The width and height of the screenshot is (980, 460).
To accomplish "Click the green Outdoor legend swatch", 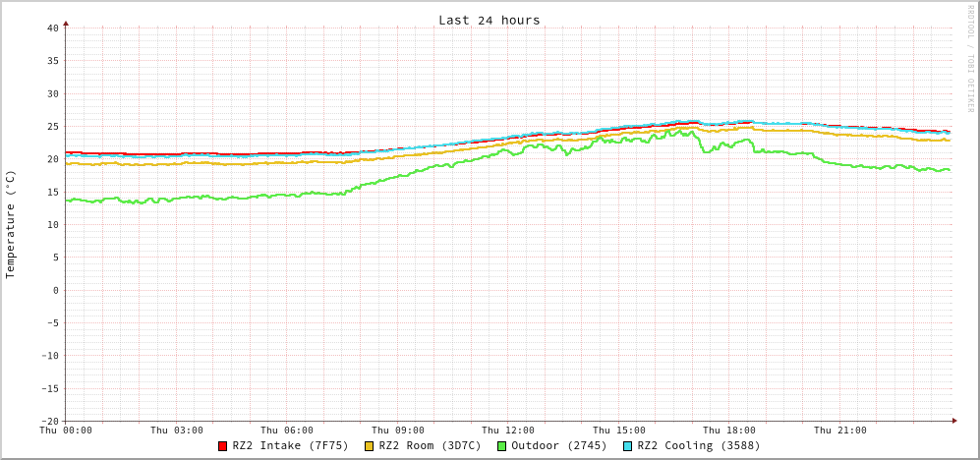I will (501, 446).
